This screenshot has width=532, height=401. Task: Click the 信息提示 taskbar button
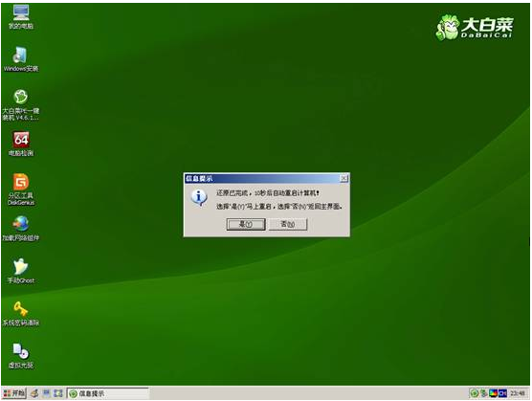pyautogui.click(x=108, y=393)
